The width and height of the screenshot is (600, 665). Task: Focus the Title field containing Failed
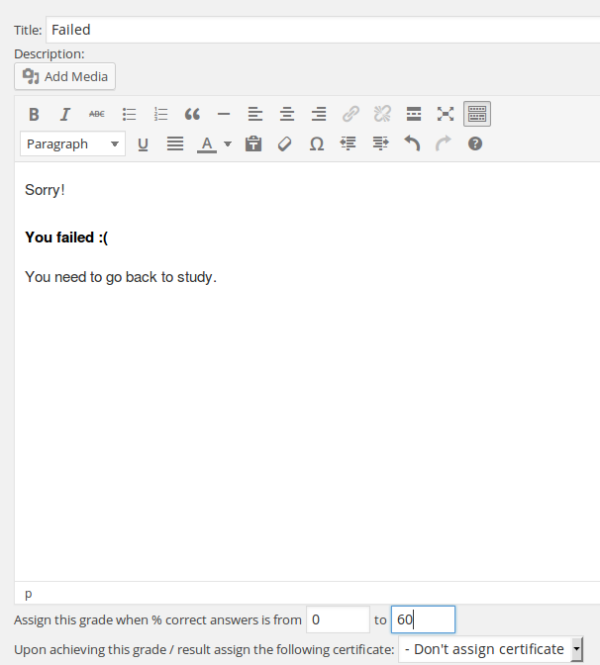tap(323, 30)
